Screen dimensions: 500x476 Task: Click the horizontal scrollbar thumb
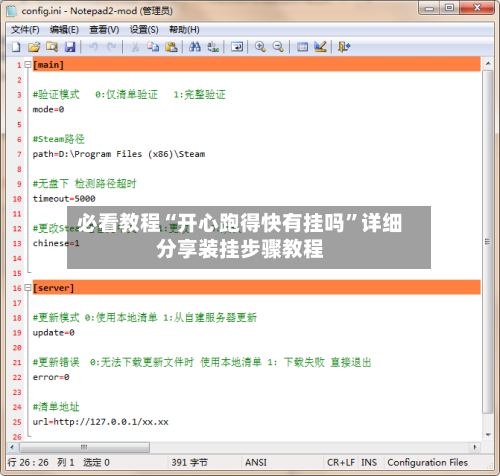84,447
